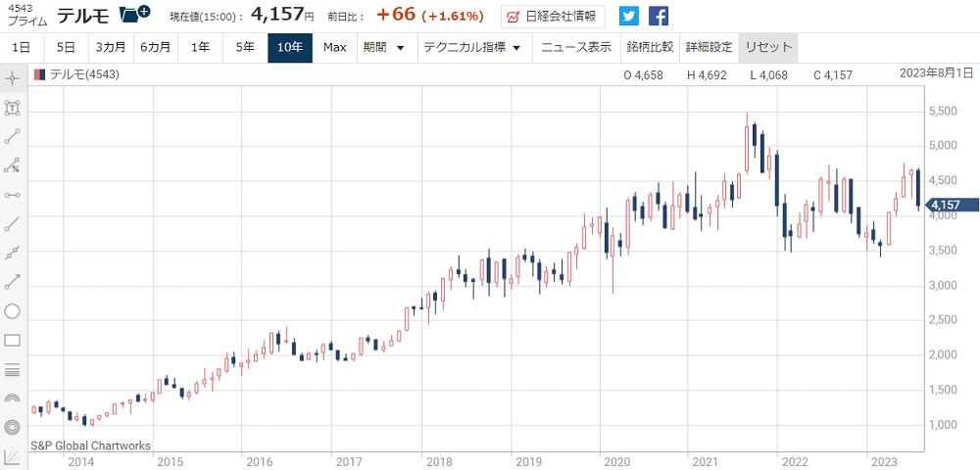This screenshot has height=470, width=980.
Task: Select the regression channel tool
Action: pyautogui.click(x=13, y=253)
